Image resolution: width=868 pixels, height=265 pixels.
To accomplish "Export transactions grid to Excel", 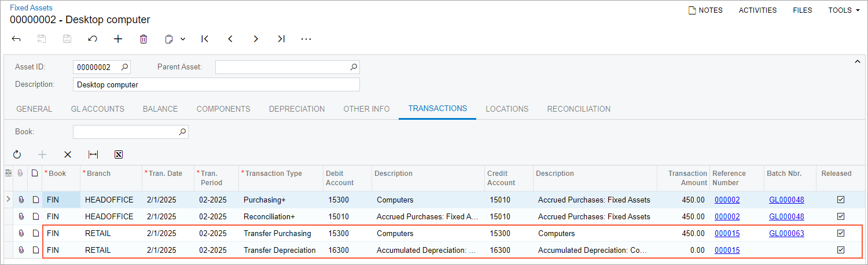I will coord(119,154).
